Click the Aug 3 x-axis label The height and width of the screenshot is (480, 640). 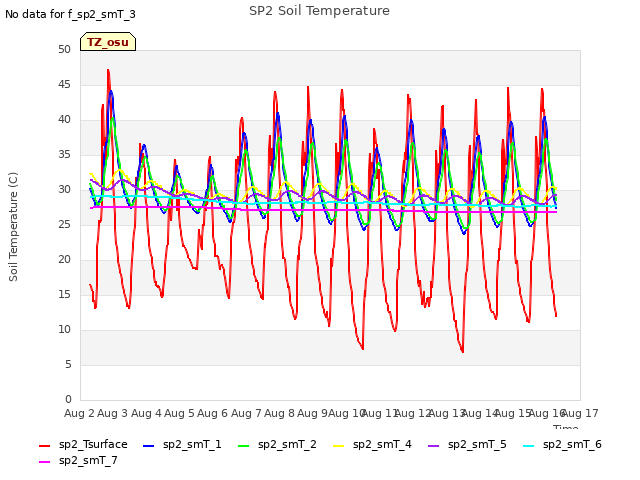113,413
